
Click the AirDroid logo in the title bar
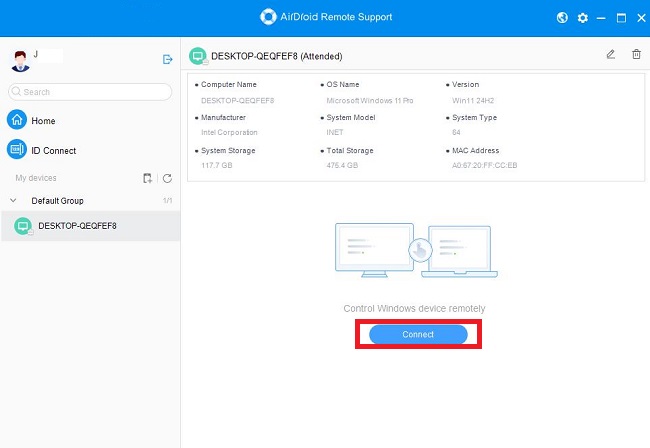(267, 17)
